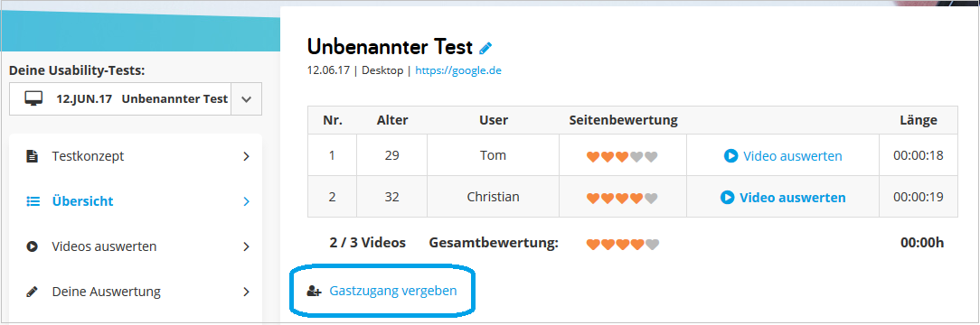This screenshot has height=325, width=980.
Task: Click the chevron next to Deine Auswertung
Action: (246, 292)
